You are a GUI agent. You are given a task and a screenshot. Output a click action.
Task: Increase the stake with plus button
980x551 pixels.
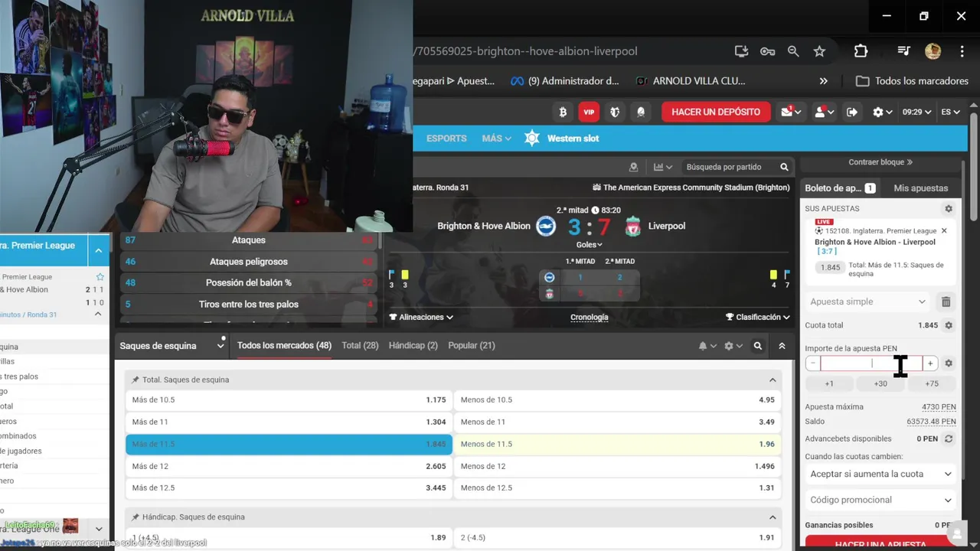tap(930, 364)
